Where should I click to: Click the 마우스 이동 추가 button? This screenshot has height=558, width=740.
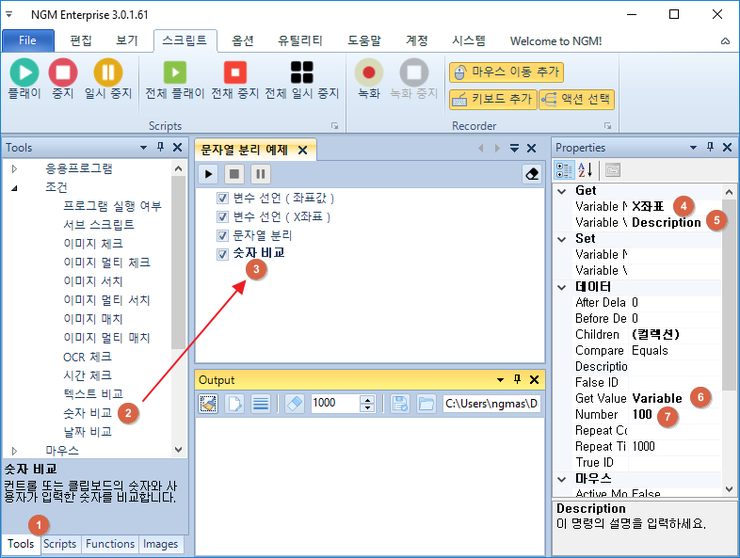[506, 72]
